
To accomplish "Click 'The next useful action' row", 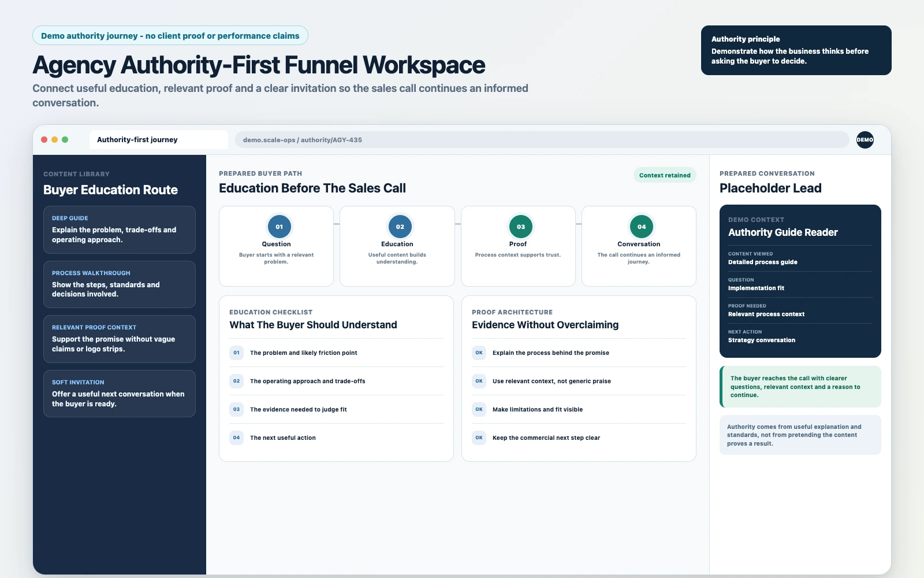I will [336, 438].
